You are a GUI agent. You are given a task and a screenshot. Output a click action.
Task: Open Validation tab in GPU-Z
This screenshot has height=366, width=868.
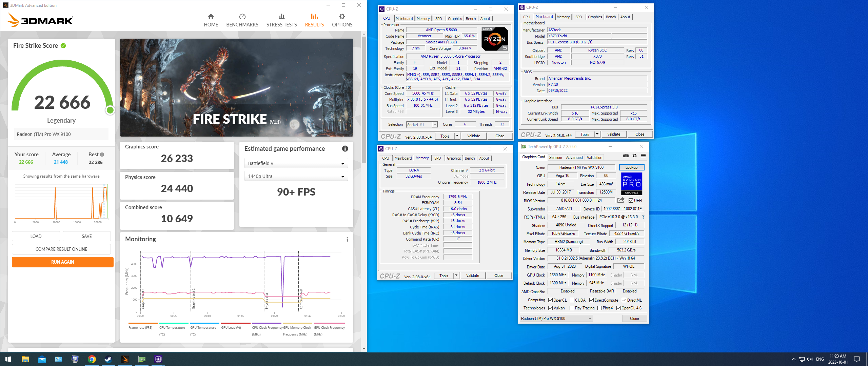point(594,158)
